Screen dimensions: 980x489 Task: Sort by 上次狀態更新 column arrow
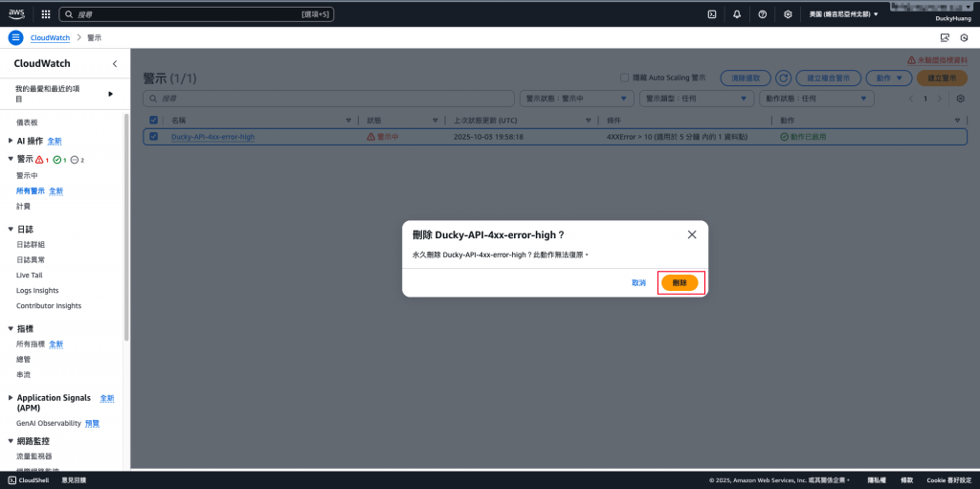click(589, 120)
